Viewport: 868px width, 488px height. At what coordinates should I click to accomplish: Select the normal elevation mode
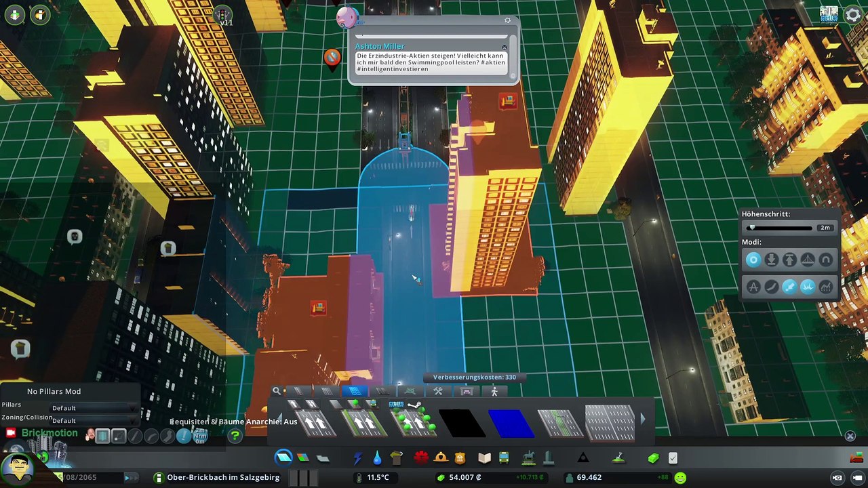(x=753, y=260)
